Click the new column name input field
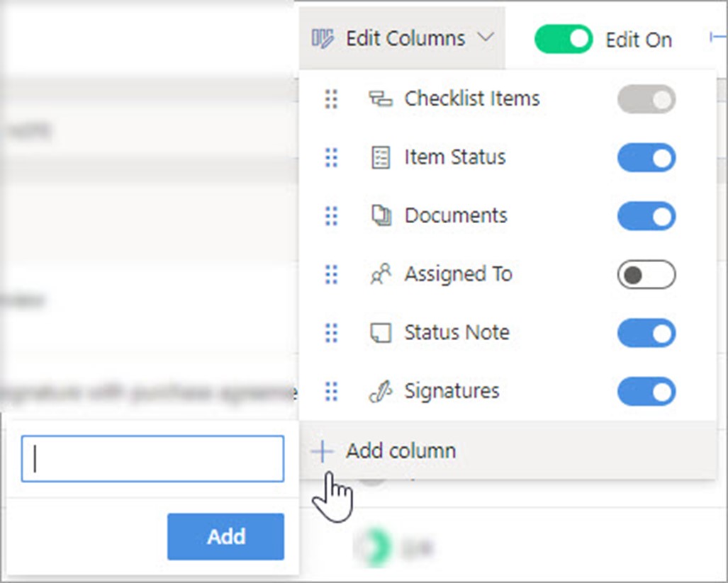Screen dimensions: 728x583 152,459
